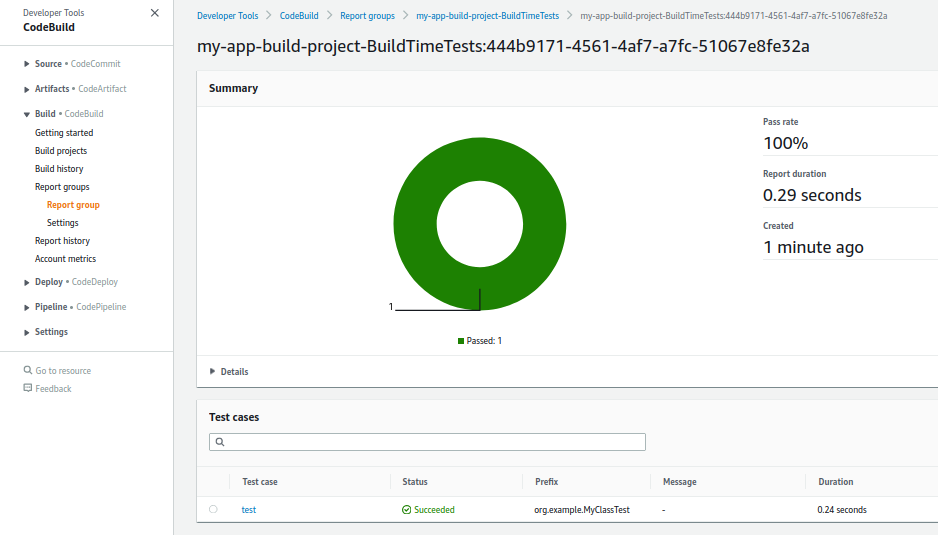Close the CodeBuild sidebar with X icon
938x535 pixels.
pyautogui.click(x=154, y=13)
